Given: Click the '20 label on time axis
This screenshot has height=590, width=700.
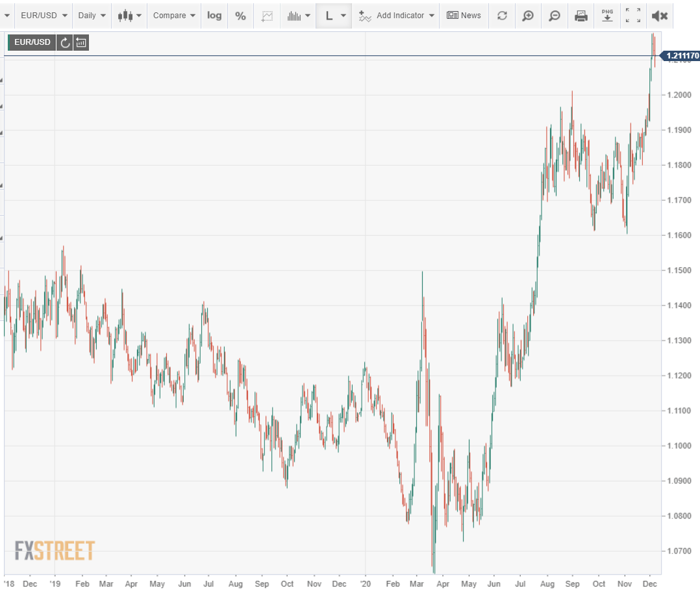Looking at the screenshot, I should 366,584.
